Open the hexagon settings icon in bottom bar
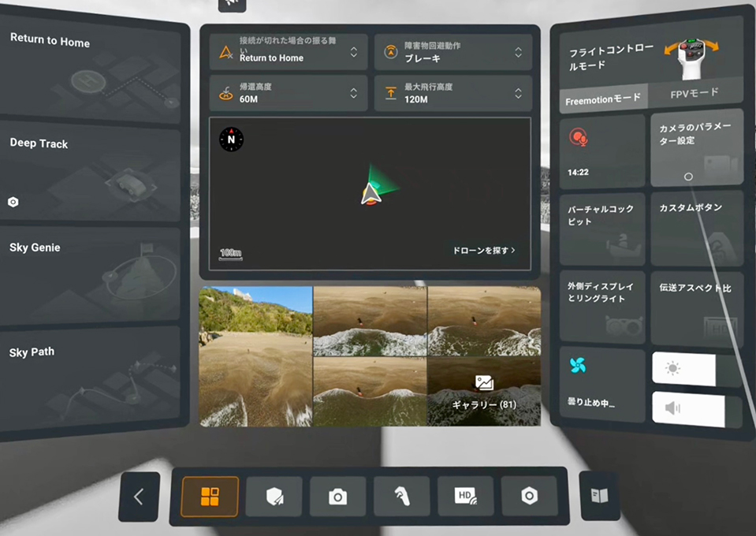 [x=529, y=497]
